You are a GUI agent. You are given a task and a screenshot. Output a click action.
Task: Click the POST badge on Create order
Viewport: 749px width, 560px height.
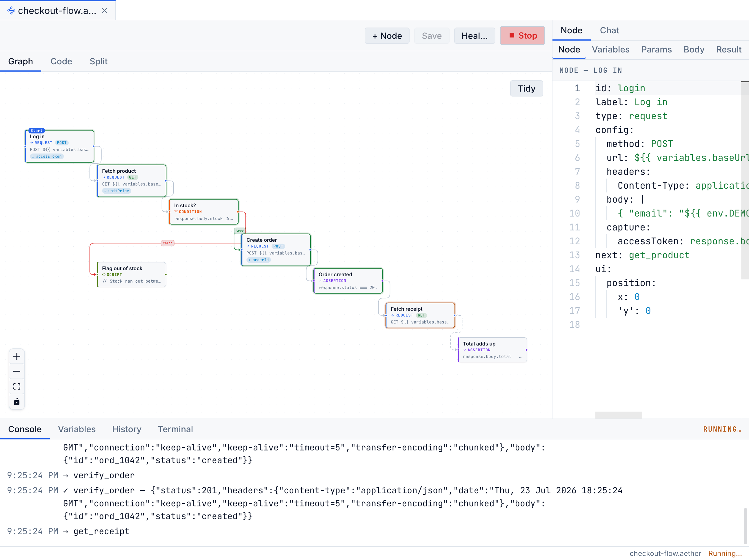coord(278,246)
